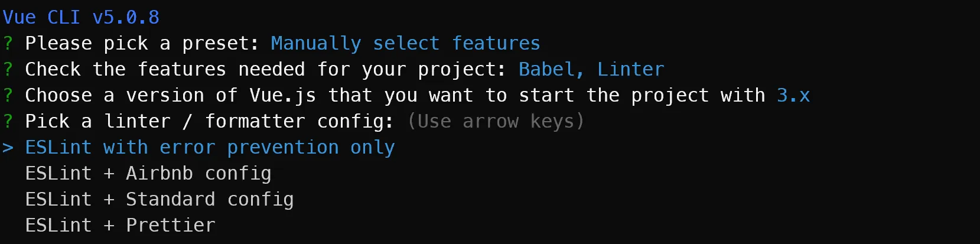Click the 'Linter' feature answer text
This screenshot has height=244, width=980.
coord(630,69)
